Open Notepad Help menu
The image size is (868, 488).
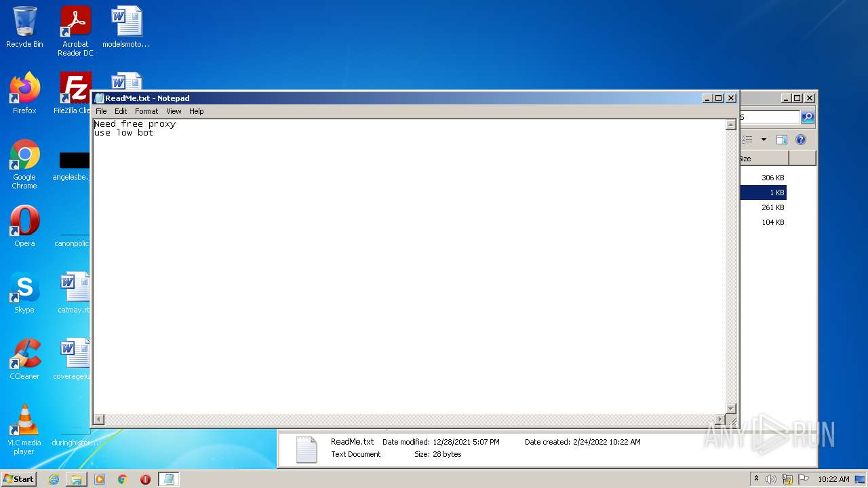tap(196, 111)
